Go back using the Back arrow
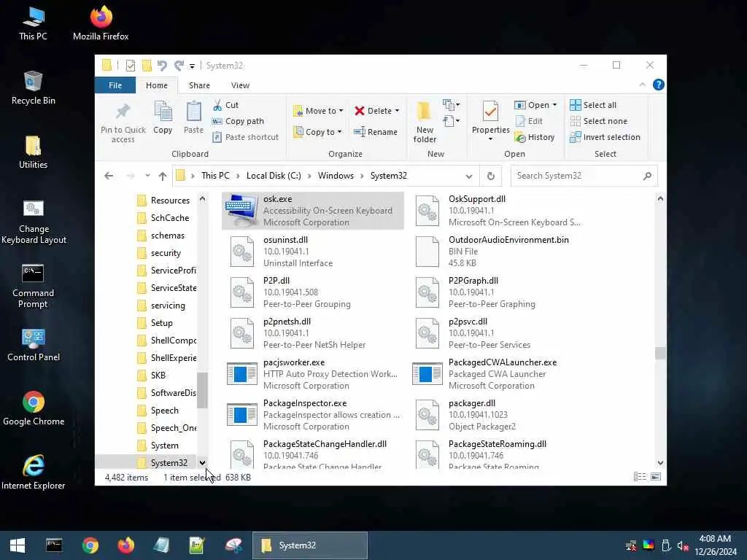 (x=109, y=176)
